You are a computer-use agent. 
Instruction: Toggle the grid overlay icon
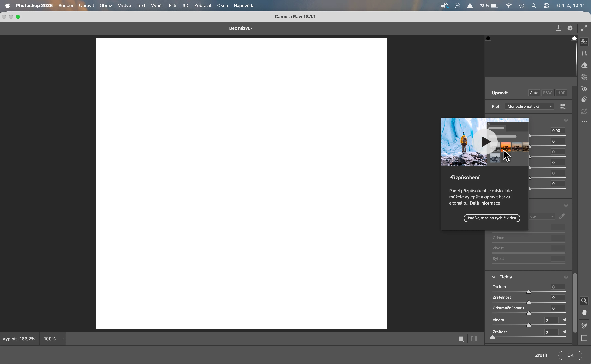pyautogui.click(x=584, y=338)
